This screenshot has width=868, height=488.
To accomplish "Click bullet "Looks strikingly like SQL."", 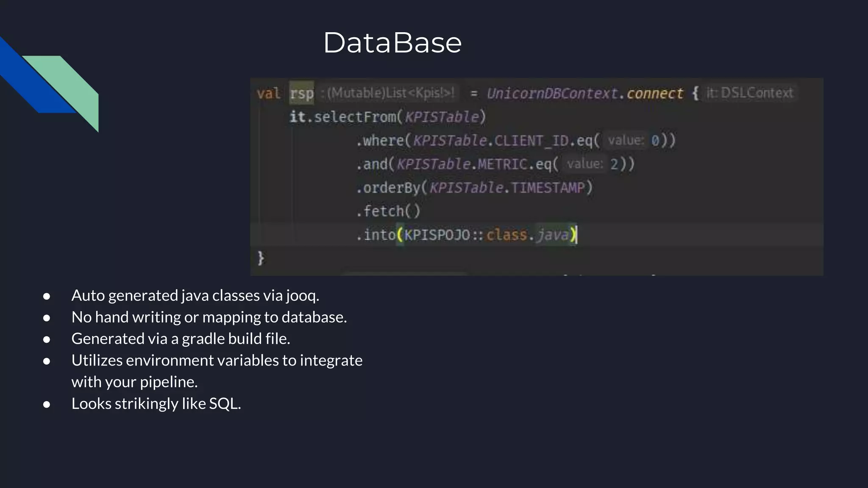I will 156,403.
